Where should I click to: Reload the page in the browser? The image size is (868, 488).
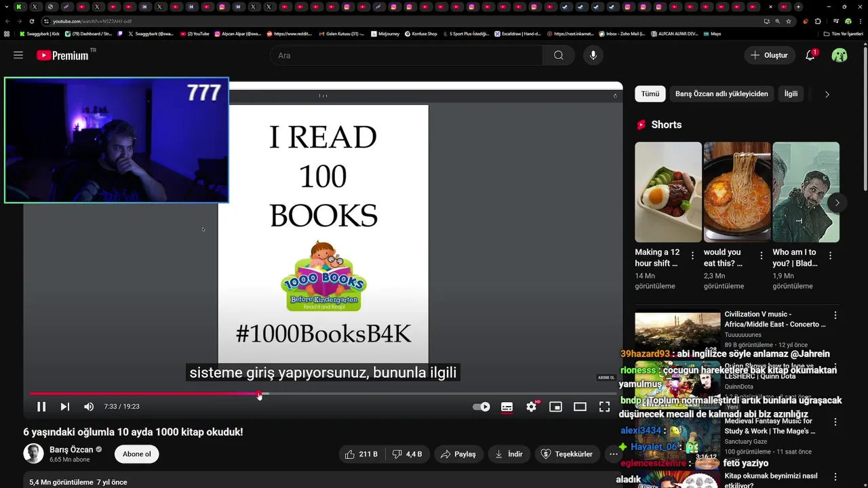pos(31,21)
